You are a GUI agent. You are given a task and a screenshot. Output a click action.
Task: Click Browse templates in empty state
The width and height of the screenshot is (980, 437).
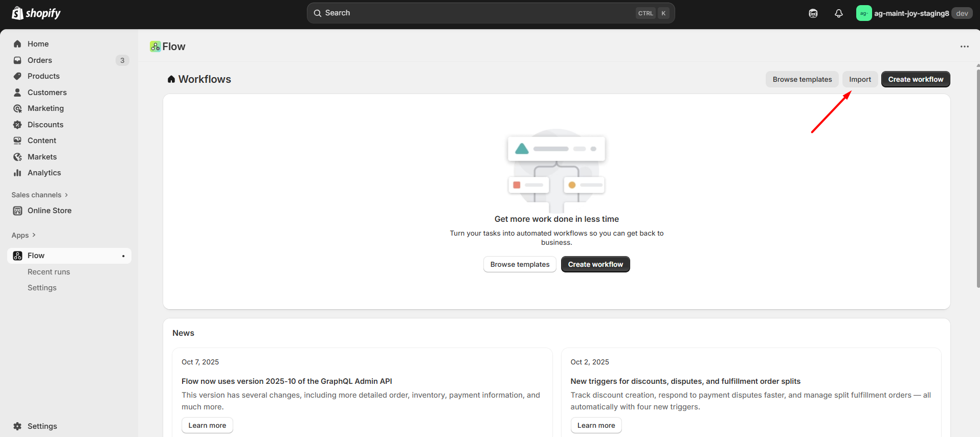pyautogui.click(x=520, y=264)
